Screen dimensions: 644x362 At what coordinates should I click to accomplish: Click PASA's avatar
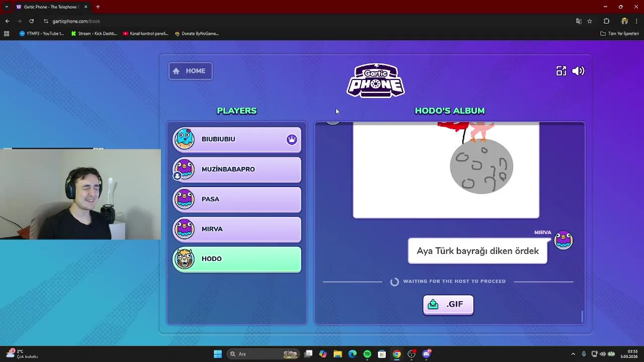185,199
